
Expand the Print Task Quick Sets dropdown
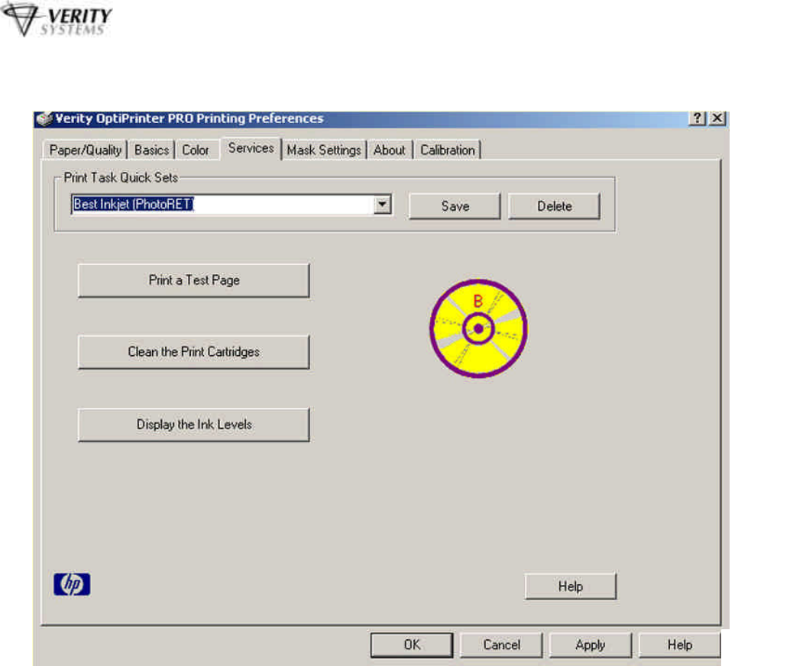pos(382,205)
